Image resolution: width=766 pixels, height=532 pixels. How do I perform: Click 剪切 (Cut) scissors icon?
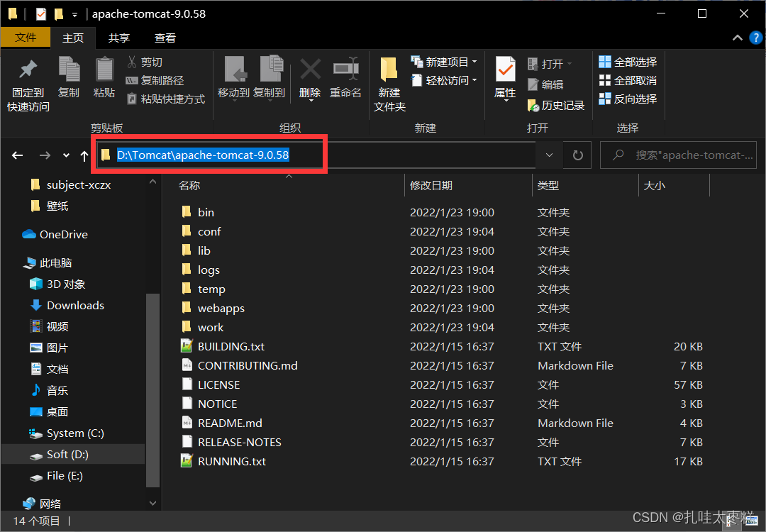pyautogui.click(x=145, y=62)
